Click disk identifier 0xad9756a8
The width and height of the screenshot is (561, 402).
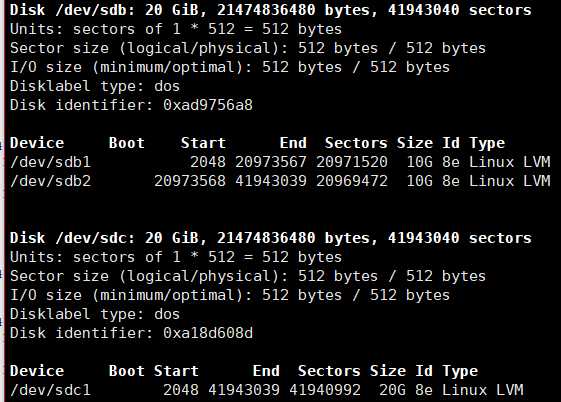pyautogui.click(x=208, y=106)
